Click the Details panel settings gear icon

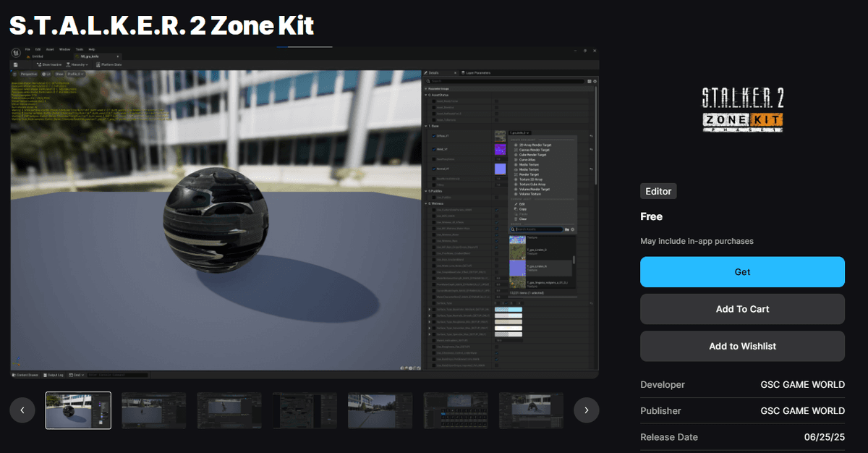(594, 81)
